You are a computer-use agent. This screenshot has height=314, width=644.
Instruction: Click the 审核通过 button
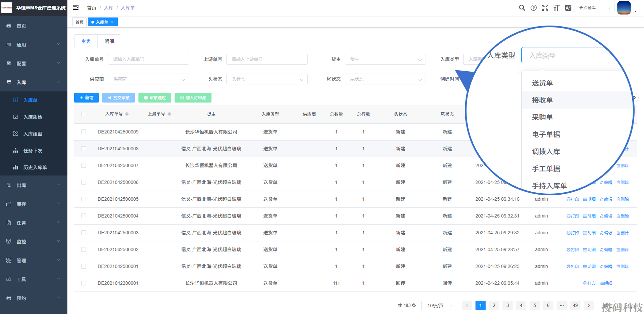155,98
